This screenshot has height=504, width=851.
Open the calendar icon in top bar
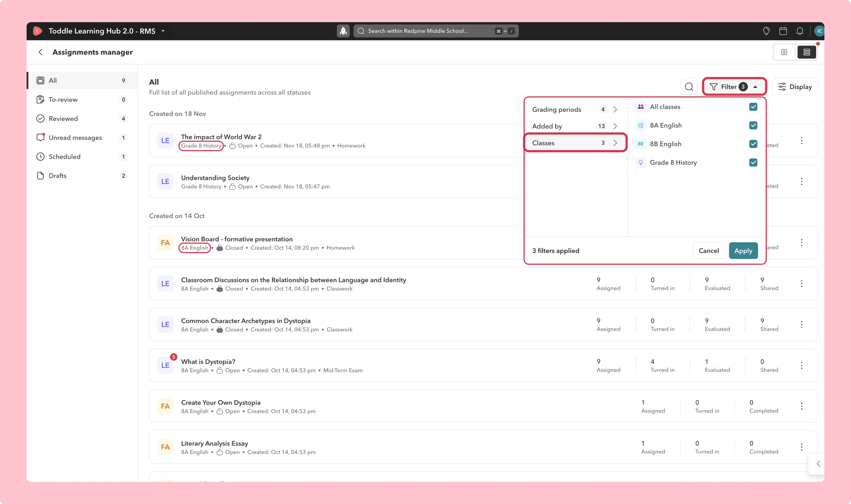click(x=783, y=31)
